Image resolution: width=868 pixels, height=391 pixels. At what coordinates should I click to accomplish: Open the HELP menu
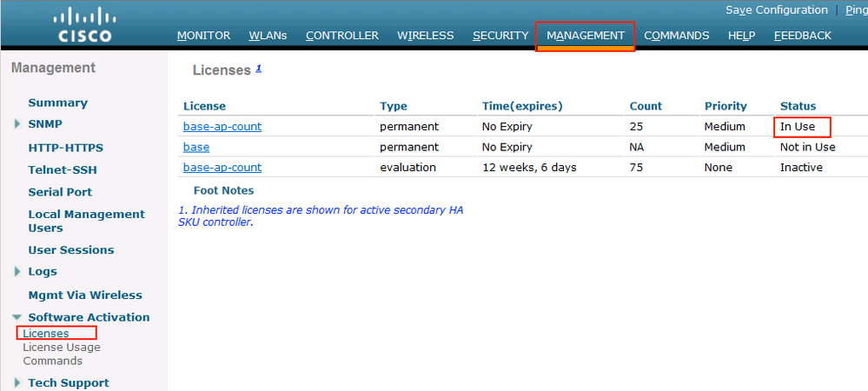[x=742, y=36]
